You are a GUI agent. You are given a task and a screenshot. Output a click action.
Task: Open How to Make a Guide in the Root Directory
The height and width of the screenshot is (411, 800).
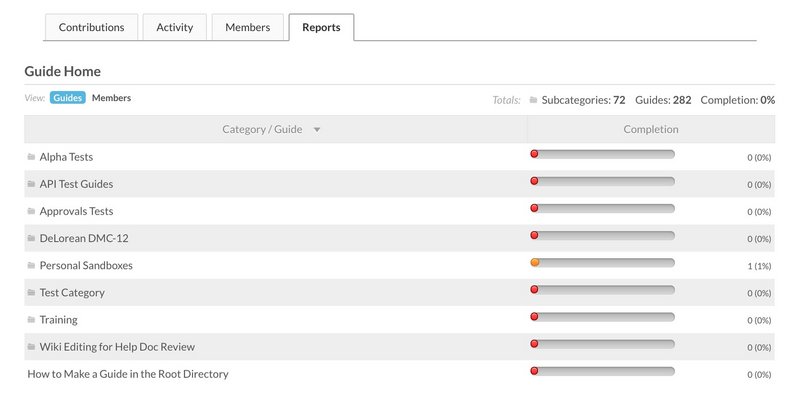click(x=127, y=374)
